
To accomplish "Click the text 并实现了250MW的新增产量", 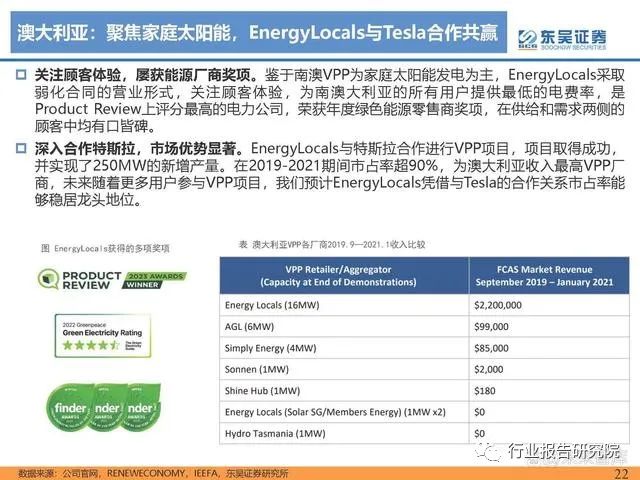I will 127,166.
